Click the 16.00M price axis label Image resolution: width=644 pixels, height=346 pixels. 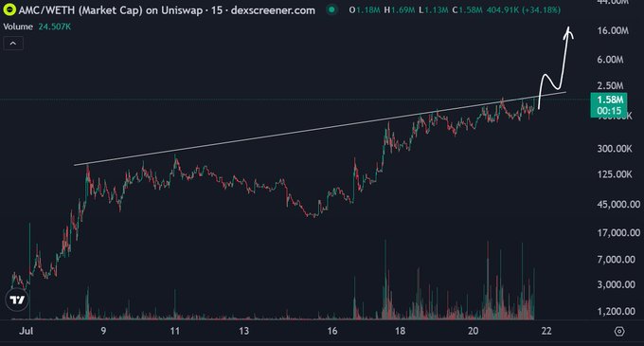pyautogui.click(x=613, y=31)
